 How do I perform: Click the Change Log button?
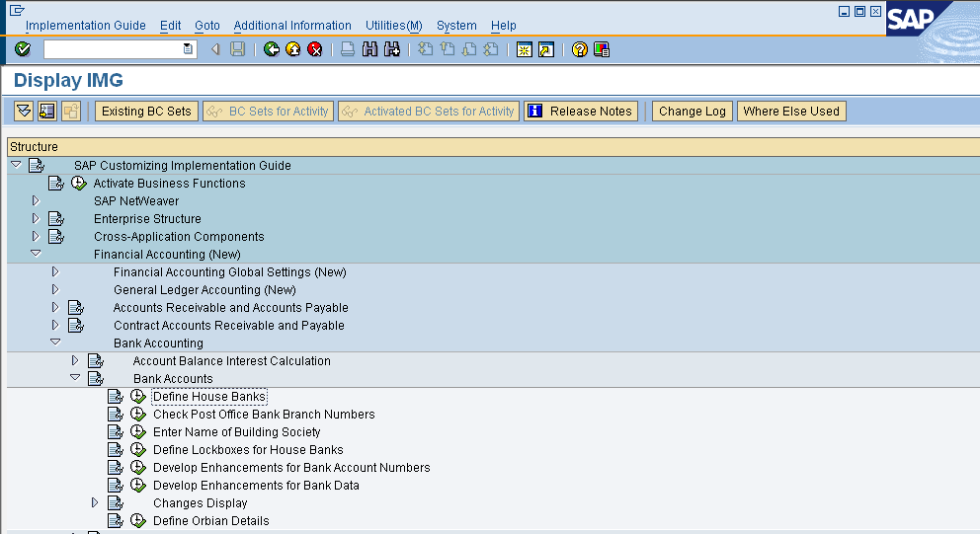(x=692, y=112)
